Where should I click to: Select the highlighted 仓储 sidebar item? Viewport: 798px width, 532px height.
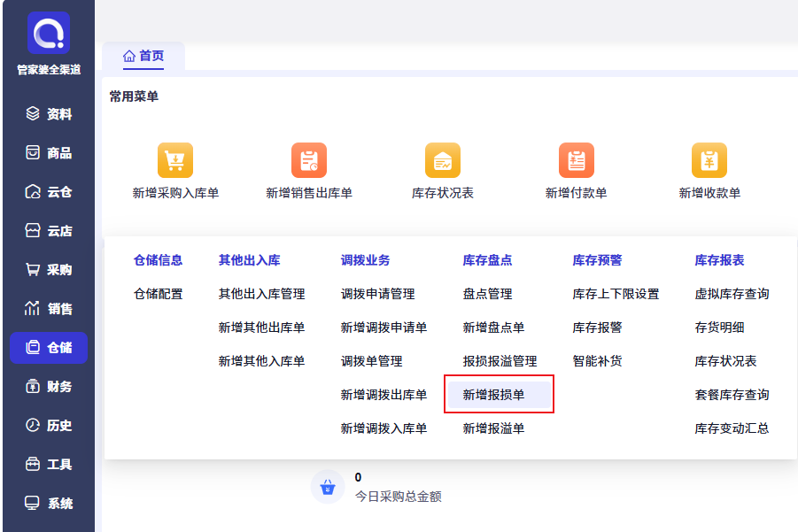click(49, 347)
